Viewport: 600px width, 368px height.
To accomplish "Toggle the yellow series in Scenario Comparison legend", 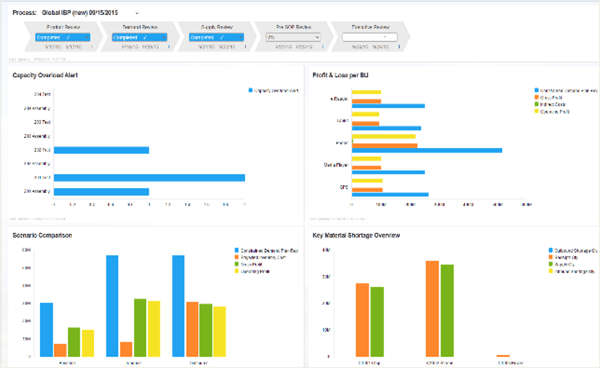I will coord(252,271).
